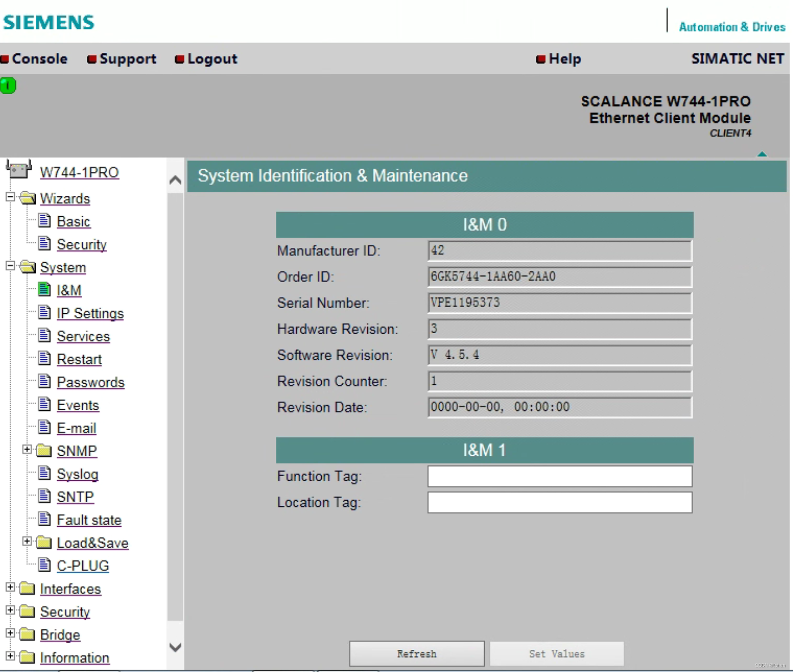Click the Bridge folder icon
Screen dimensions: 793x672
[27, 634]
